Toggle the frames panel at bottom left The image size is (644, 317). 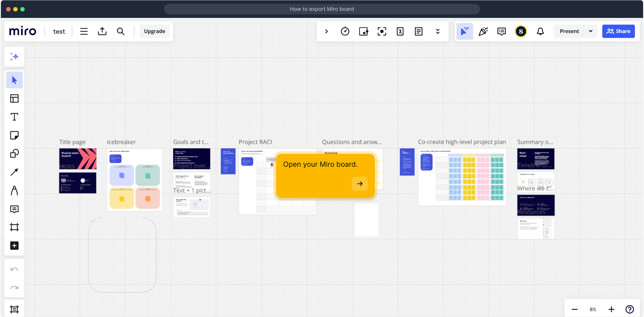(14, 309)
